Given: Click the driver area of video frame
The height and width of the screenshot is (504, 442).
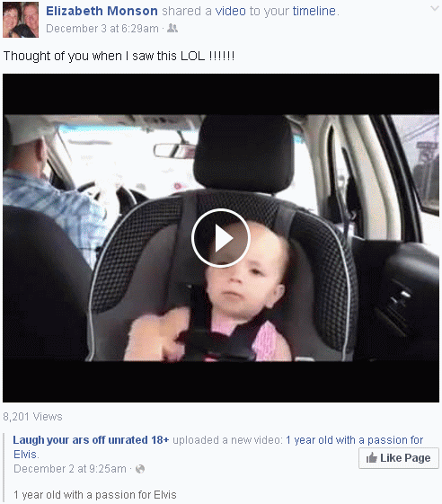Looking at the screenshot, I should (49, 193).
